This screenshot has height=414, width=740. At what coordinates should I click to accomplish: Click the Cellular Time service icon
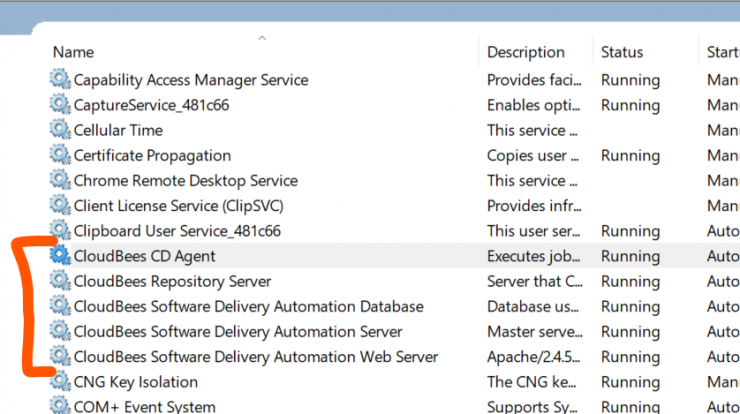pos(60,130)
